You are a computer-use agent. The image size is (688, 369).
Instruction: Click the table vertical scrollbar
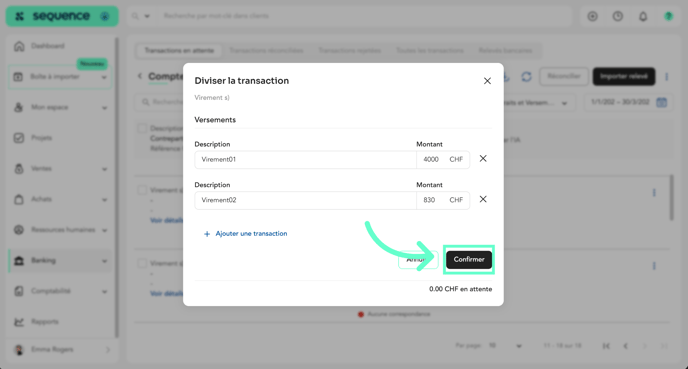(x=671, y=197)
